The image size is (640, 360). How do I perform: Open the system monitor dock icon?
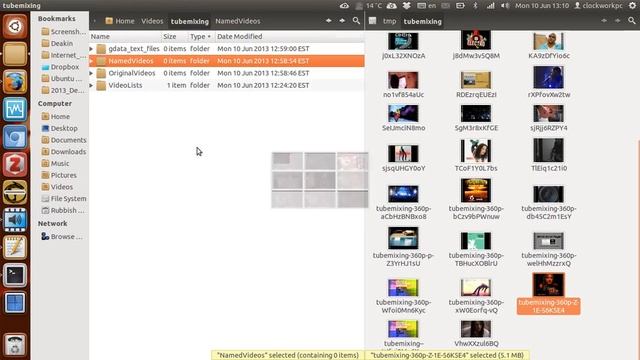pos(15,109)
